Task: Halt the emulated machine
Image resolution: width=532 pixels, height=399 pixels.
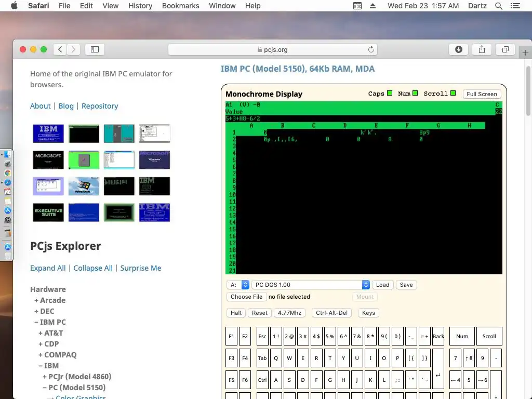Action: (236, 313)
